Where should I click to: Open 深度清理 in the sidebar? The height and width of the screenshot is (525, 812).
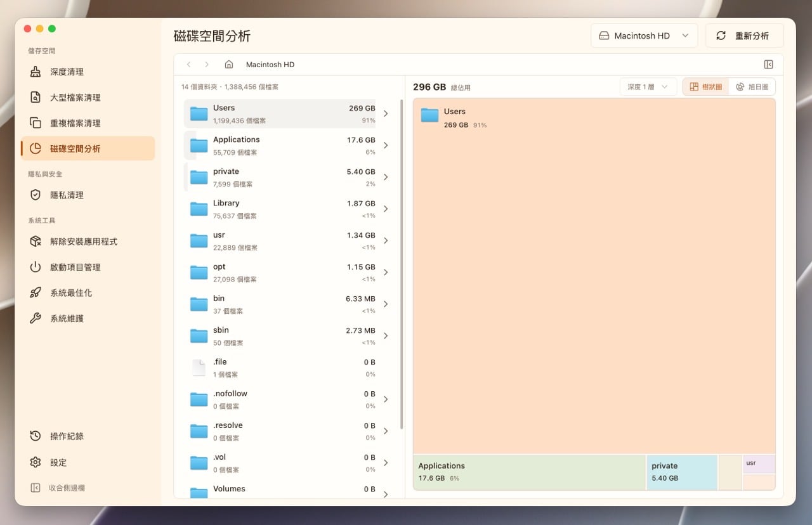88,72
